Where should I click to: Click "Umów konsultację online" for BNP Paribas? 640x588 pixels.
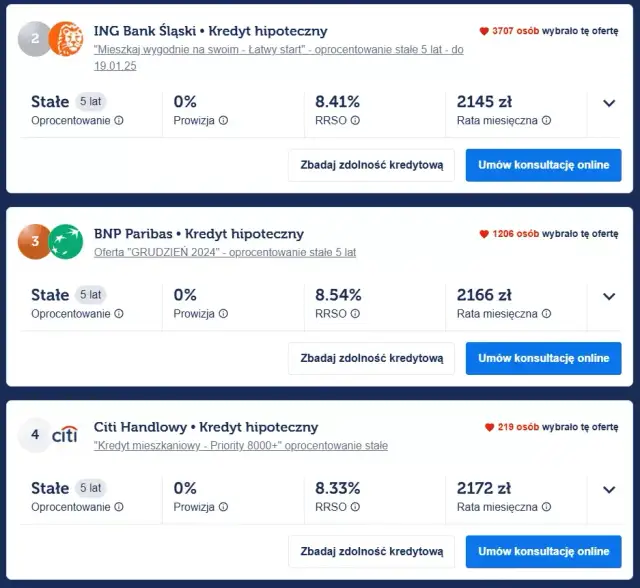[543, 358]
